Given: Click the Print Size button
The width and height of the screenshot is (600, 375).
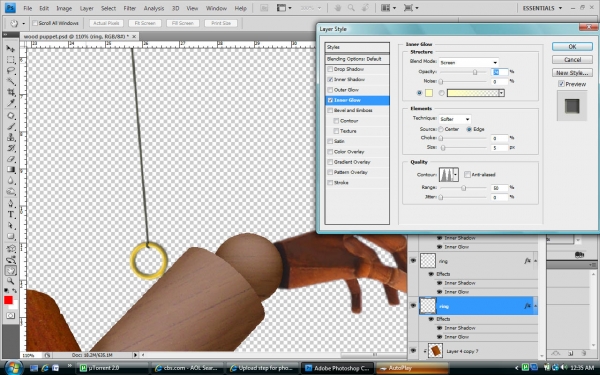Looking at the screenshot, I should point(221,23).
